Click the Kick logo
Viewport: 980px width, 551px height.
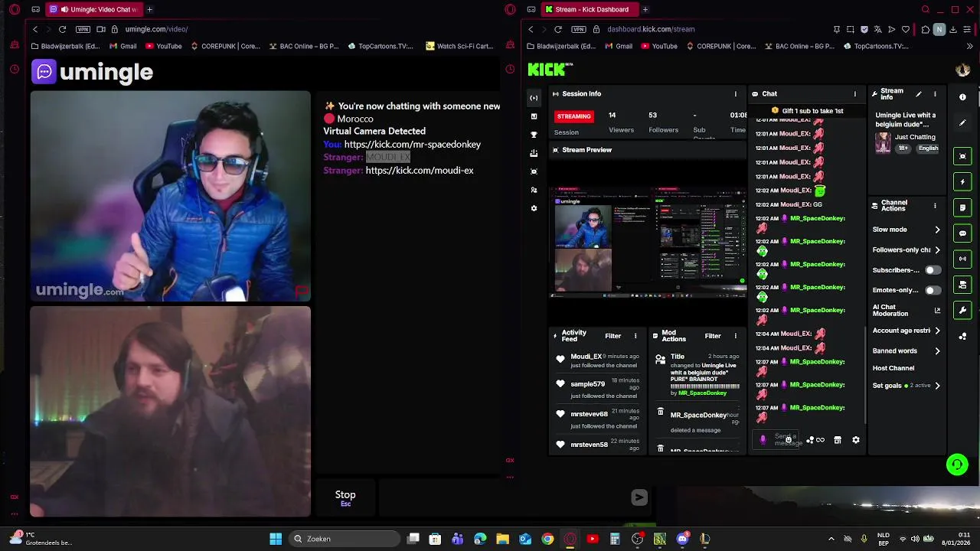(550, 70)
